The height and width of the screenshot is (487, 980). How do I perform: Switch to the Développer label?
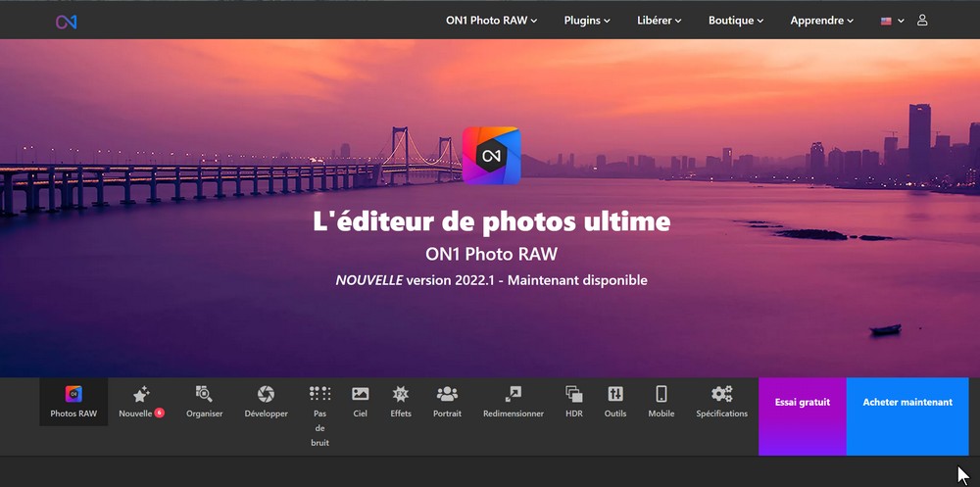click(267, 414)
